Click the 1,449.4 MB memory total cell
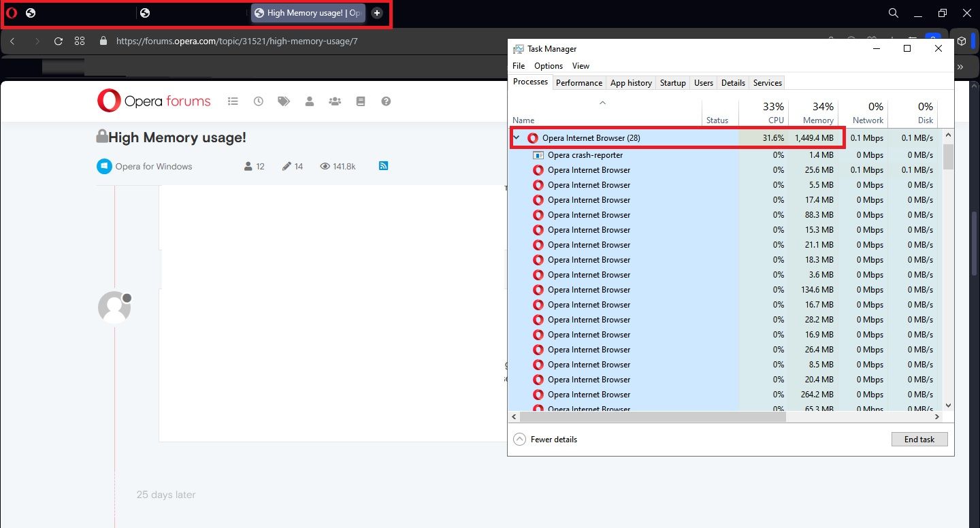Viewport: 980px width, 528px height. click(814, 138)
